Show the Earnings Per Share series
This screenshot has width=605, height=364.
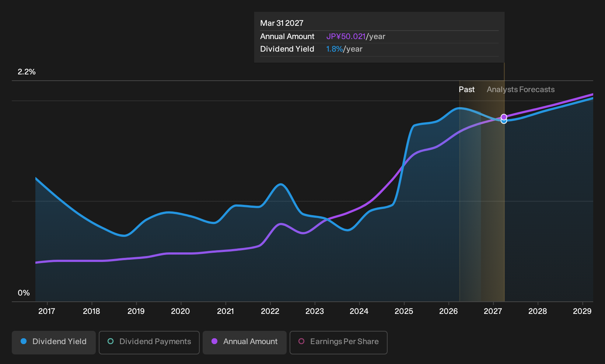[x=339, y=343]
